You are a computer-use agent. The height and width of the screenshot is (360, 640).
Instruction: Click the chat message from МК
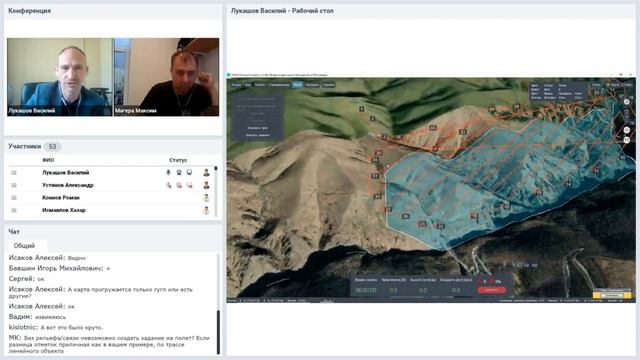109,344
